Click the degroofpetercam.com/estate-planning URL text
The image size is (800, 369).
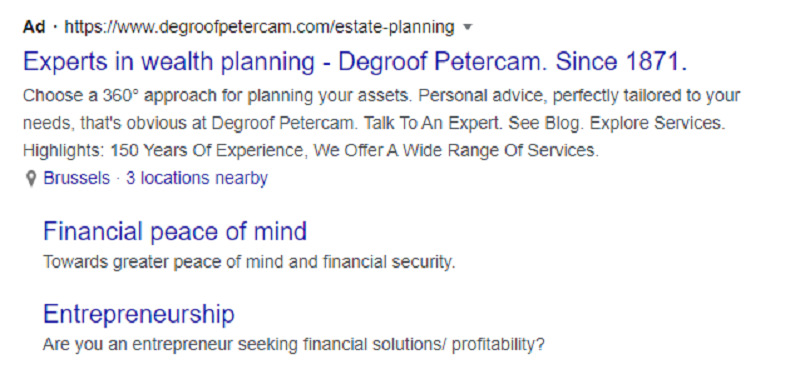(259, 27)
